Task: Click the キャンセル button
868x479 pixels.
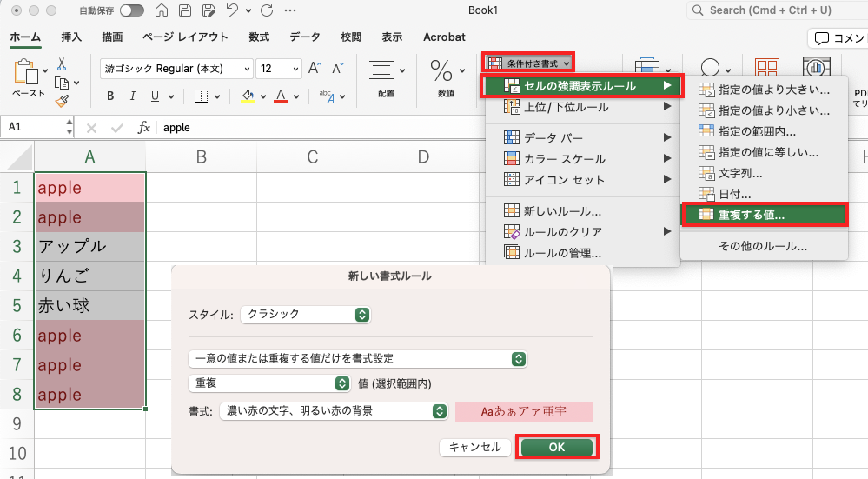Action: coord(474,447)
